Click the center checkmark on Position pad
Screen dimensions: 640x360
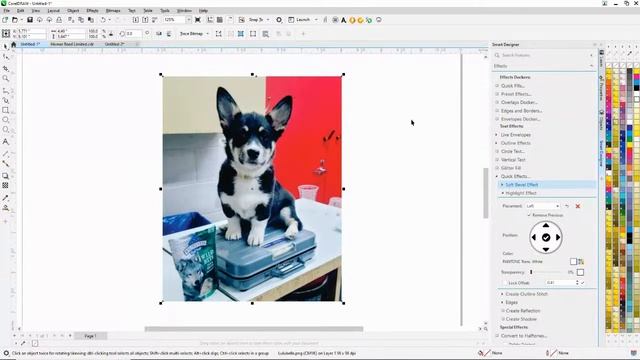click(546, 238)
